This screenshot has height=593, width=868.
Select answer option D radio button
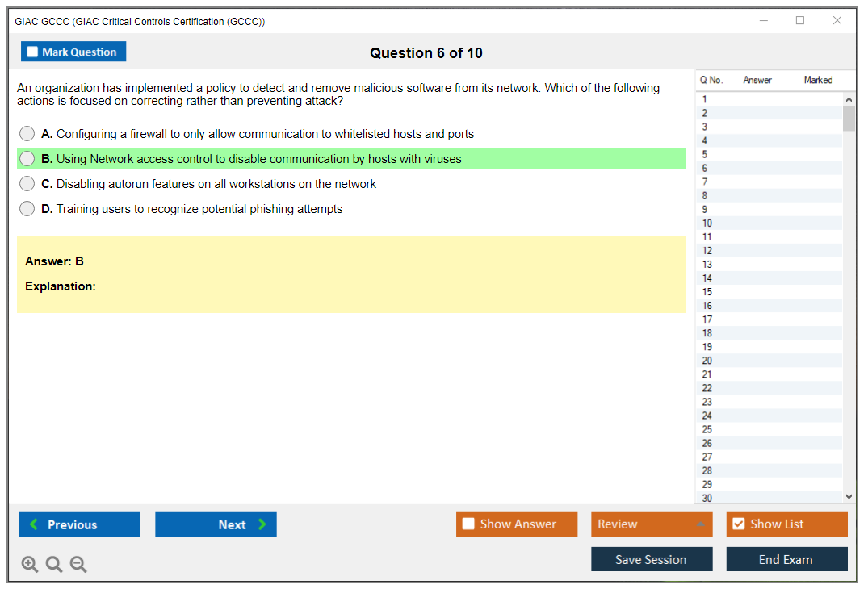tap(27, 208)
